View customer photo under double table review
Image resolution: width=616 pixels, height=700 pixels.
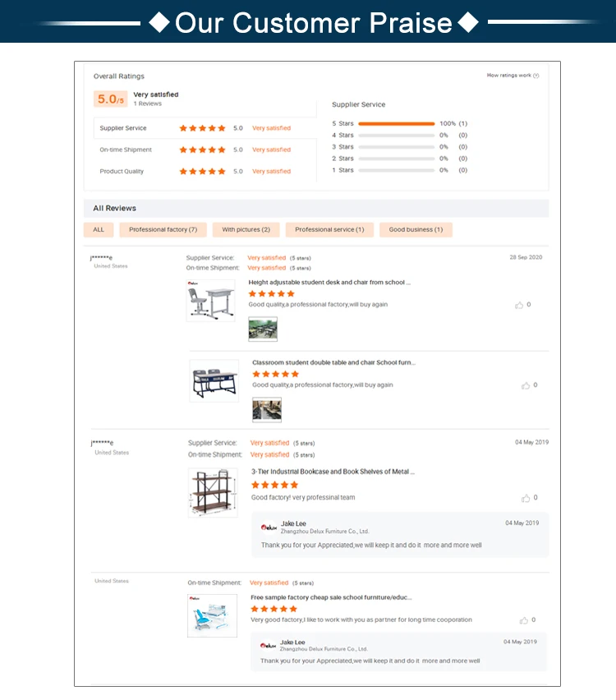coord(267,410)
